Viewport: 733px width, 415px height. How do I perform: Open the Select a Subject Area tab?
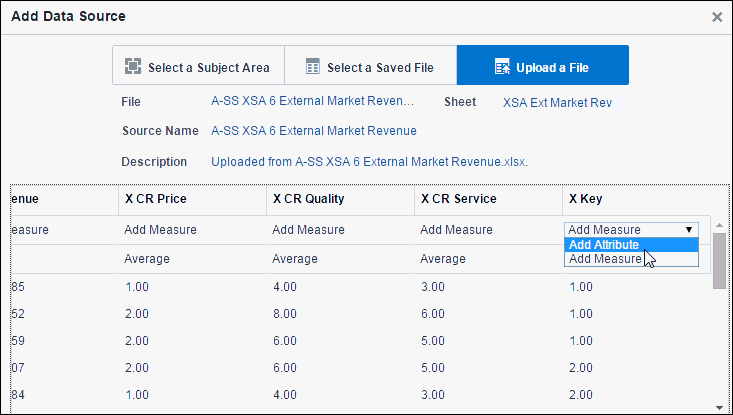tap(198, 65)
